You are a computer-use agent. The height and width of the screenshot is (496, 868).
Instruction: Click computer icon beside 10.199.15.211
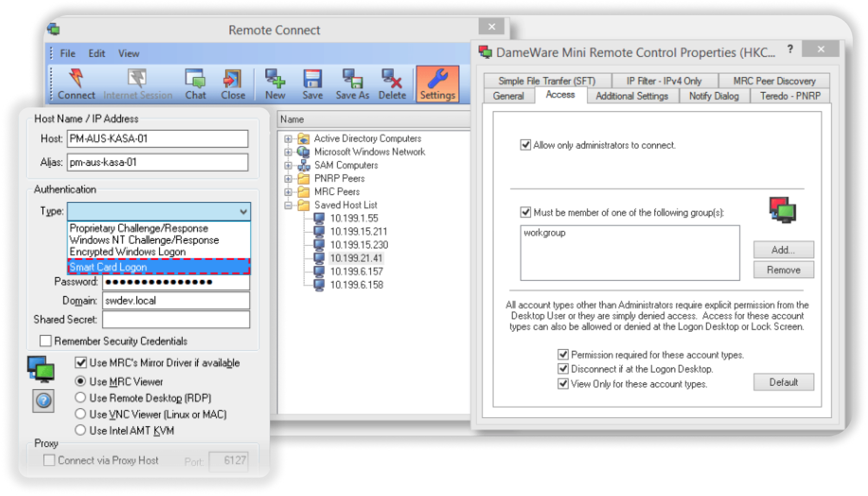[320, 232]
